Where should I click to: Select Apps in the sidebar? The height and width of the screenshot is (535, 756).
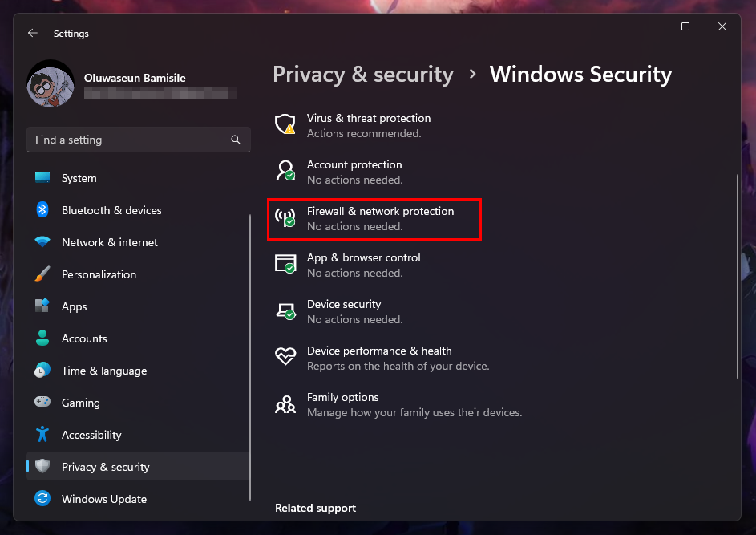[x=139, y=306]
